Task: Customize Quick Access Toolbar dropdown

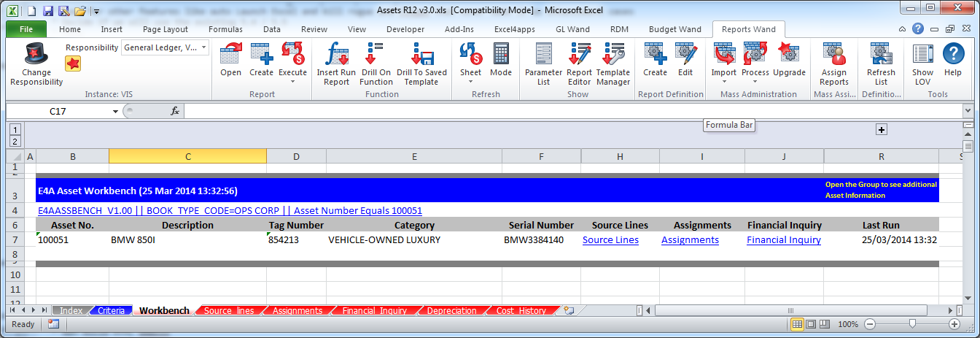Action: tap(98, 11)
